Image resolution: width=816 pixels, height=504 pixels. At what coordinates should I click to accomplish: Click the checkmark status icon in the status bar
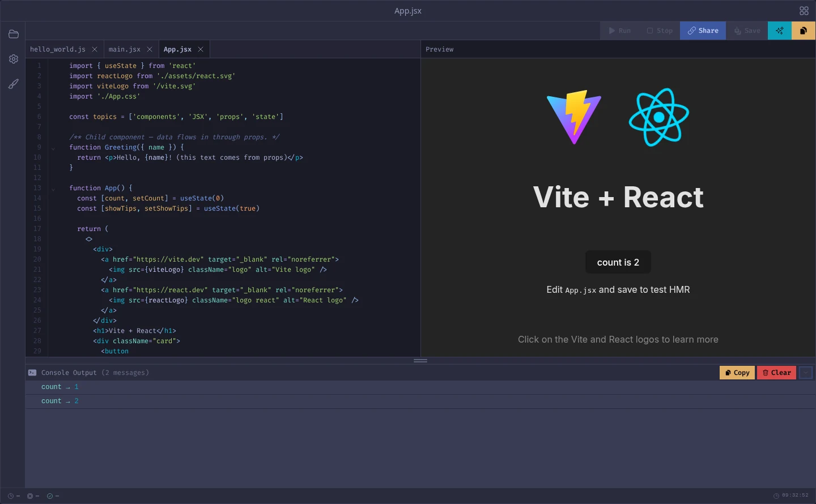[50, 496]
